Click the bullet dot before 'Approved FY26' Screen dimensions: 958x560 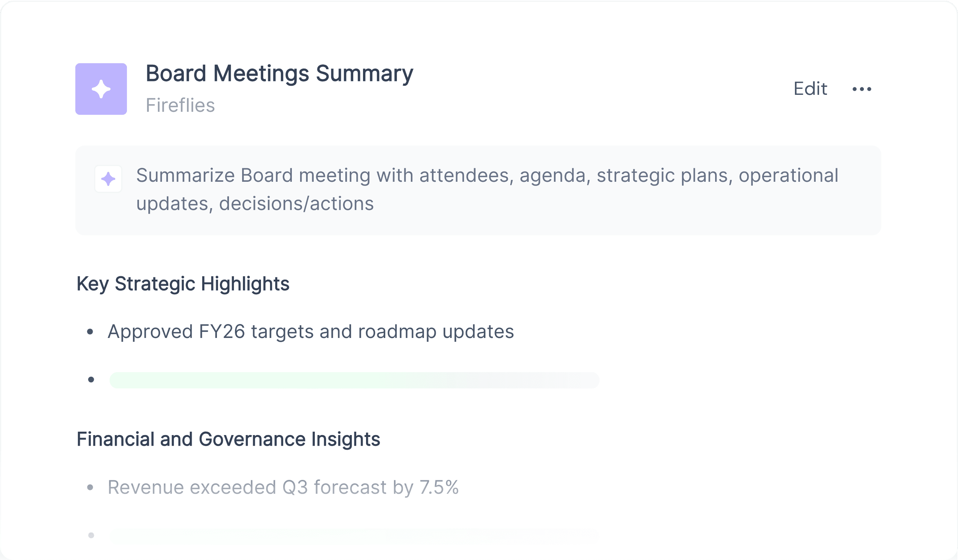click(x=90, y=332)
